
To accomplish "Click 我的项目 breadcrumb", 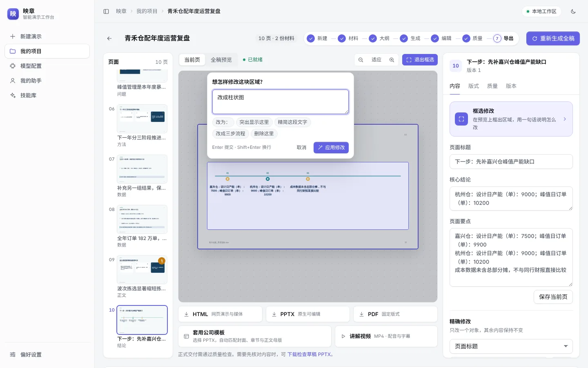I will point(147,11).
